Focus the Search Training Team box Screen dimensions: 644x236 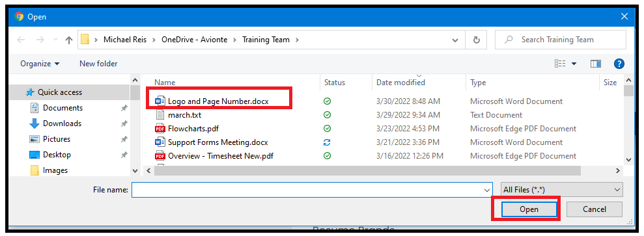tap(561, 40)
